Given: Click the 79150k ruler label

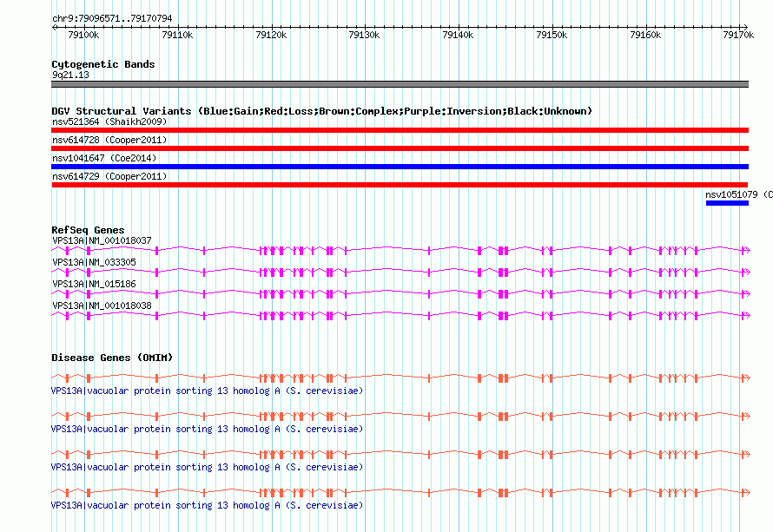Looking at the screenshot, I should tap(552, 35).
